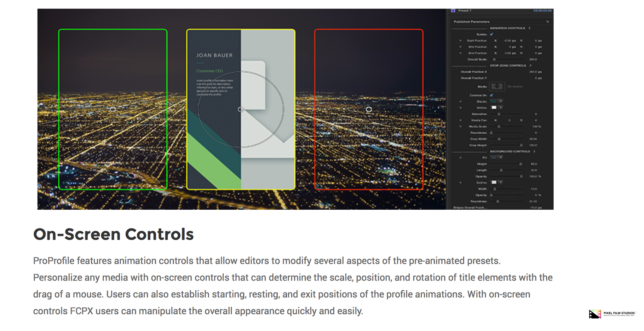Click the Mid Position X value field
This screenshot has height=331, width=644.
(x=512, y=47)
